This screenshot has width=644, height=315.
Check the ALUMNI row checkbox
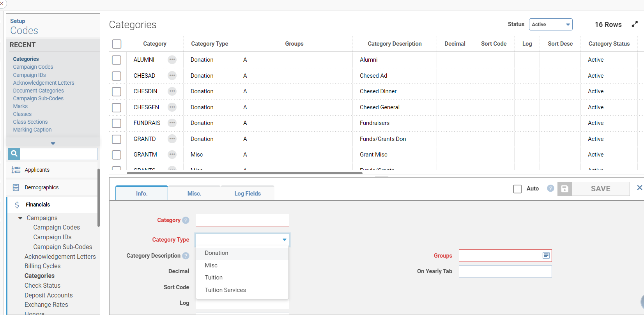[117, 60]
